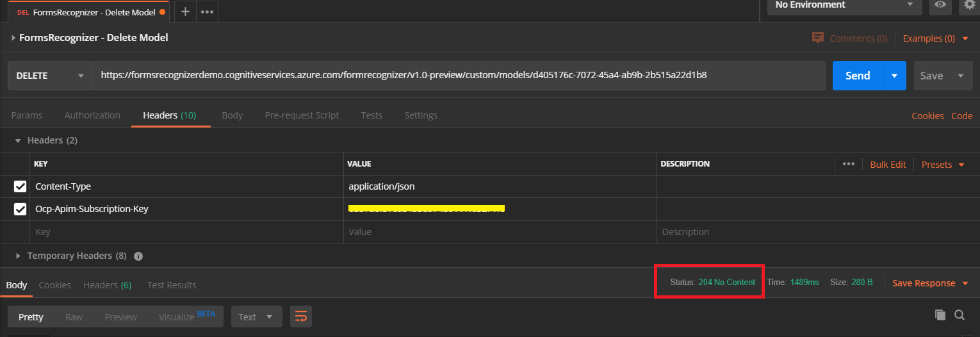Click the empty Value input cell
The image size is (980, 337).
tap(500, 232)
